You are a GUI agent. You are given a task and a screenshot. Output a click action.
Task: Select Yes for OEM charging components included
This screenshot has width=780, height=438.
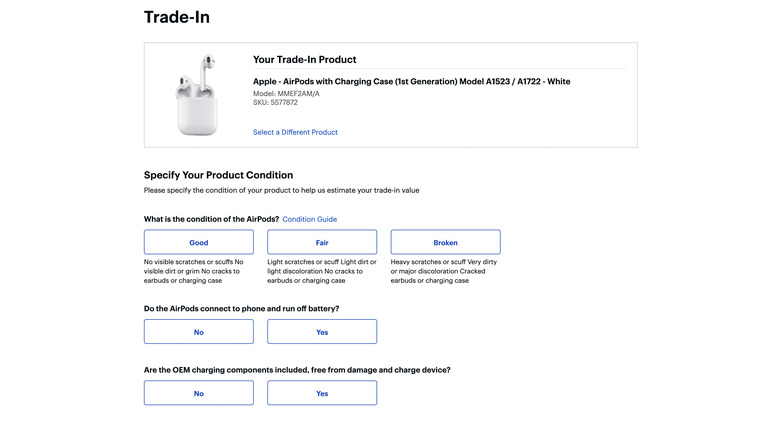[322, 393]
